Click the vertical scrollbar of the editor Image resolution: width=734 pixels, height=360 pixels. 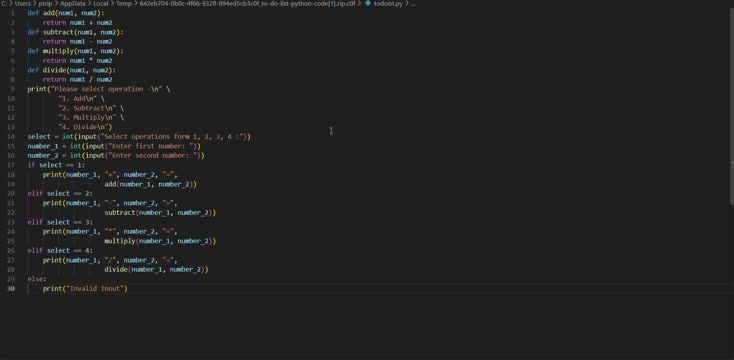click(x=731, y=107)
